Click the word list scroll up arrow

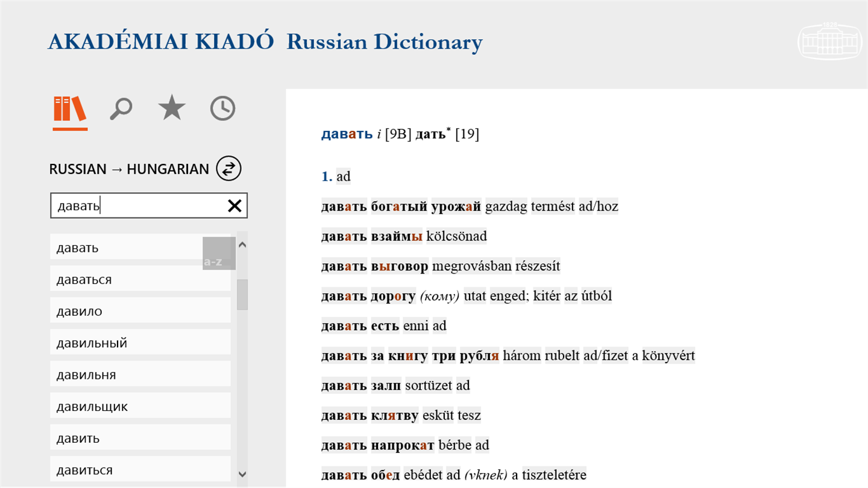pos(242,245)
